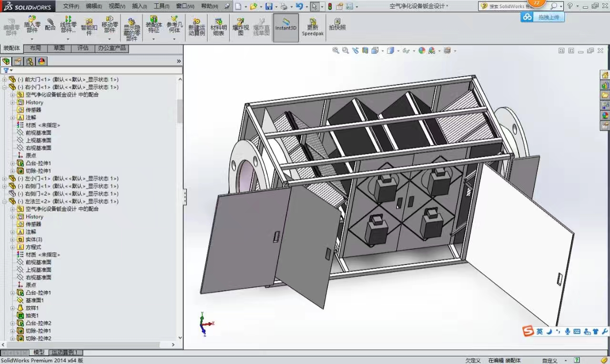610x364 pixels.
Task: Toggle the moon half-width mode in IME bar
Action: point(549,332)
